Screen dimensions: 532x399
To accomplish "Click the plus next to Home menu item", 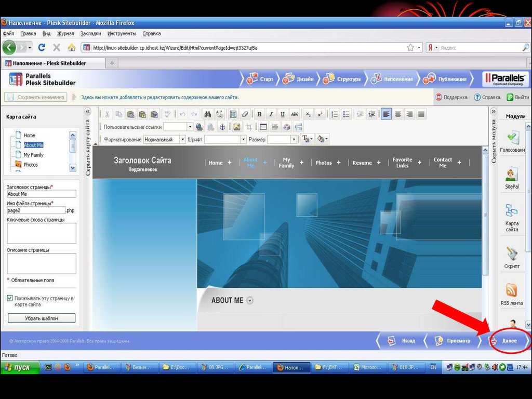I will pos(230,163).
